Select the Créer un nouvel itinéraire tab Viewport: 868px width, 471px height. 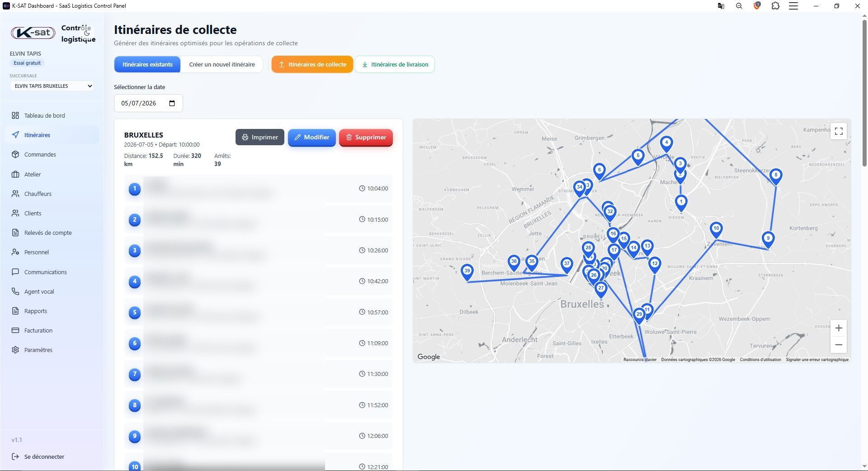point(222,64)
